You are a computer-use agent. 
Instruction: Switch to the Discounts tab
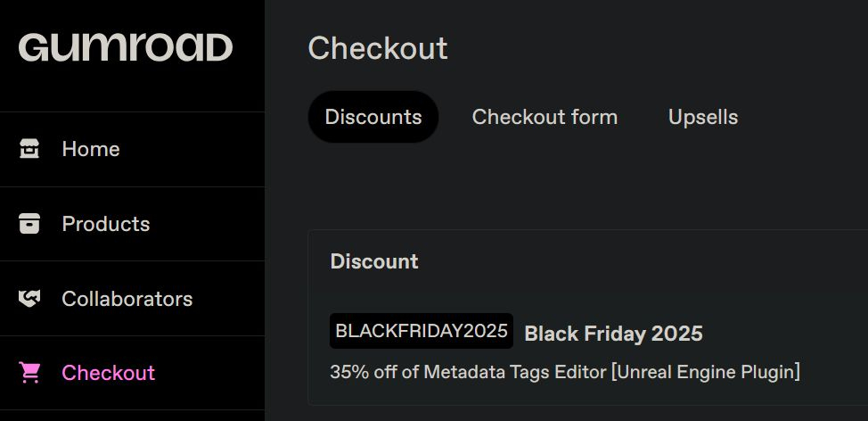[x=373, y=117]
